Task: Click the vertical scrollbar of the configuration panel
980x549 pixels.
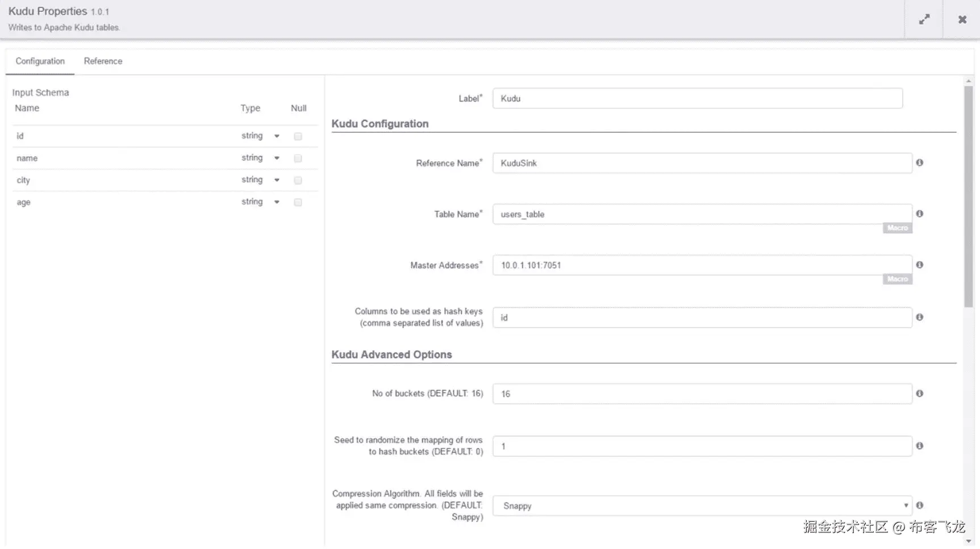Action: (969, 196)
